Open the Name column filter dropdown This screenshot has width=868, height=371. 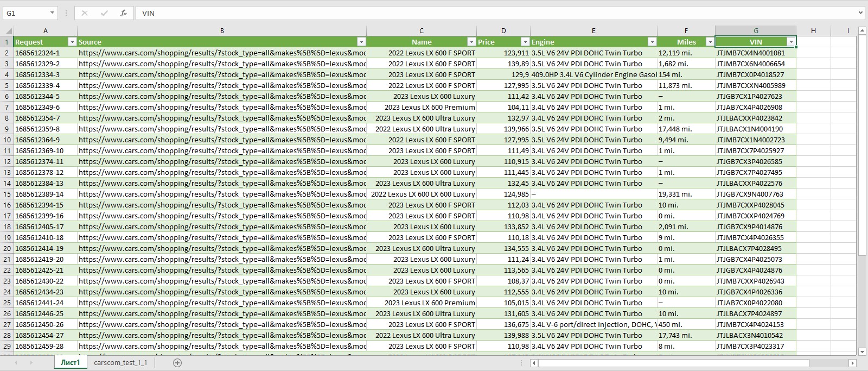coord(471,42)
